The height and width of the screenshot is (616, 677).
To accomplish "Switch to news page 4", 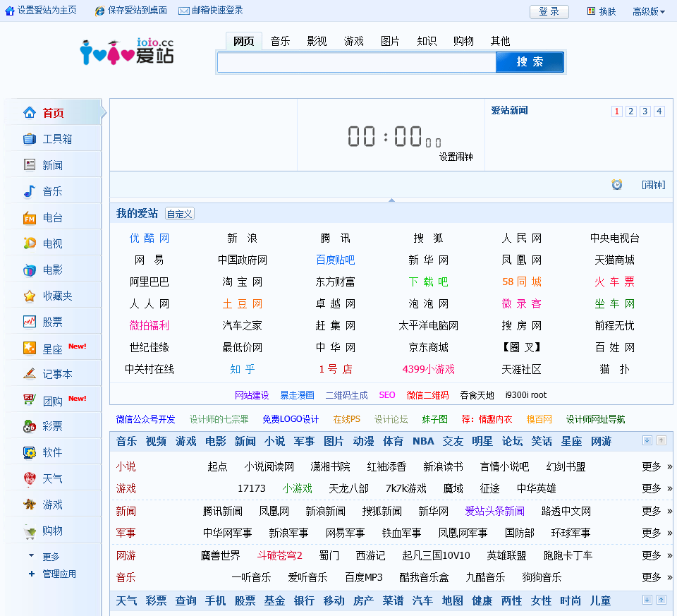I will click(659, 111).
